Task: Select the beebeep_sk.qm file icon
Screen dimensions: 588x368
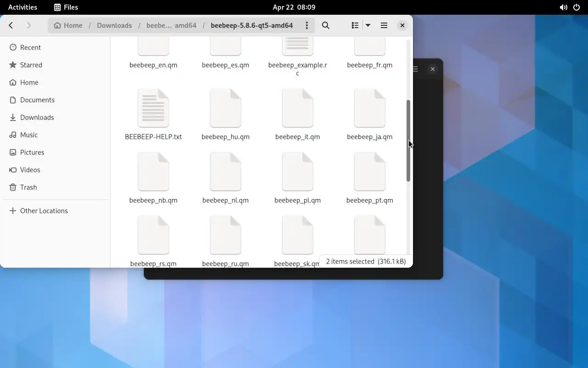Action: (x=298, y=235)
